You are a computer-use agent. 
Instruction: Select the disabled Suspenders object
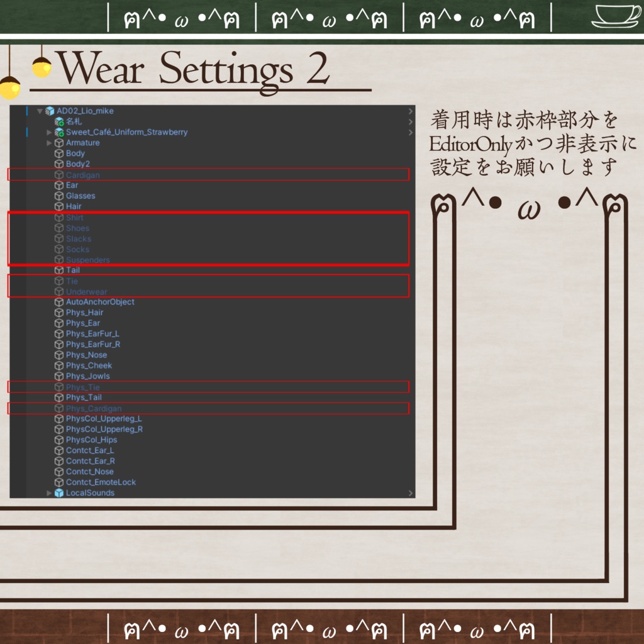(87, 260)
